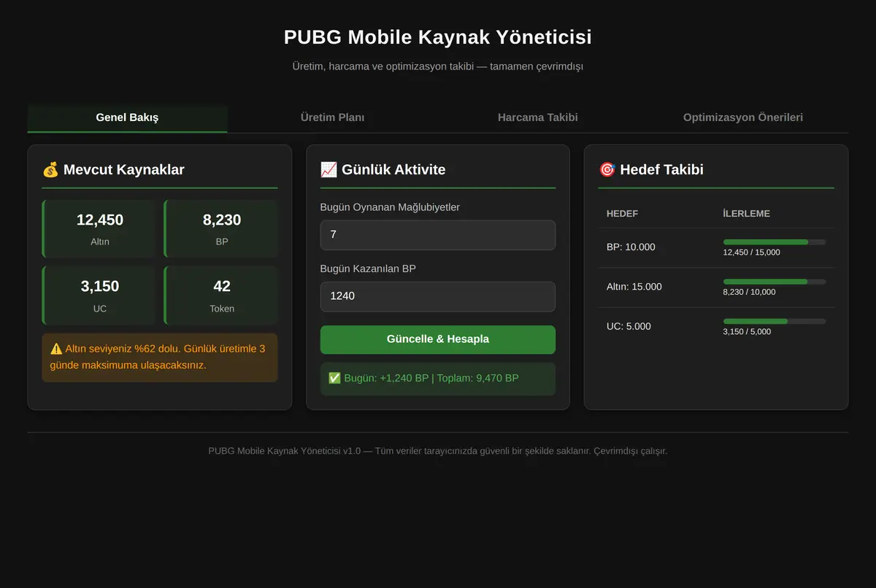Click the 'UC: 5.000' goal label

click(x=629, y=326)
